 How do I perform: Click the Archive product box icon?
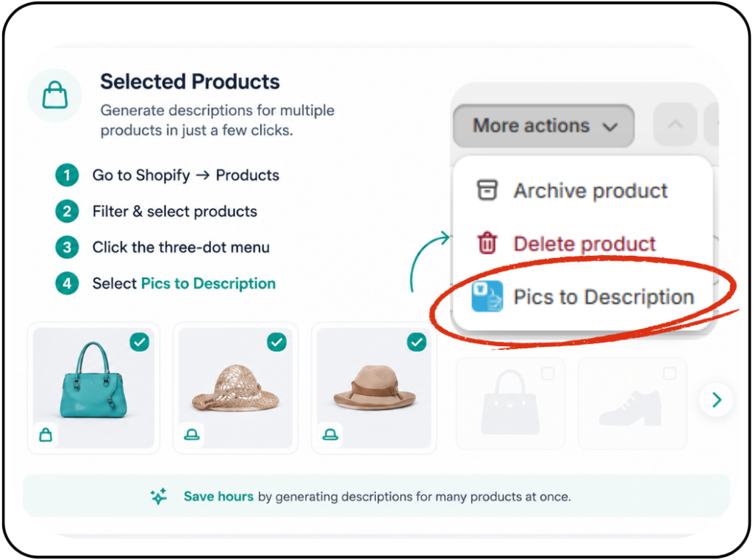[487, 190]
